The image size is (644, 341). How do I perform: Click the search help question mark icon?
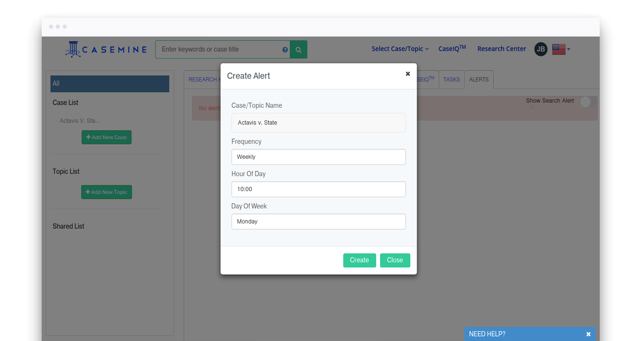point(285,50)
